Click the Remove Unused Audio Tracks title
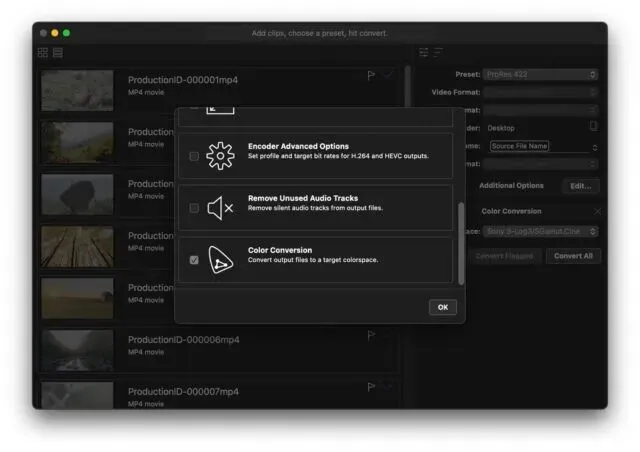This screenshot has width=640, height=452. [x=303, y=198]
